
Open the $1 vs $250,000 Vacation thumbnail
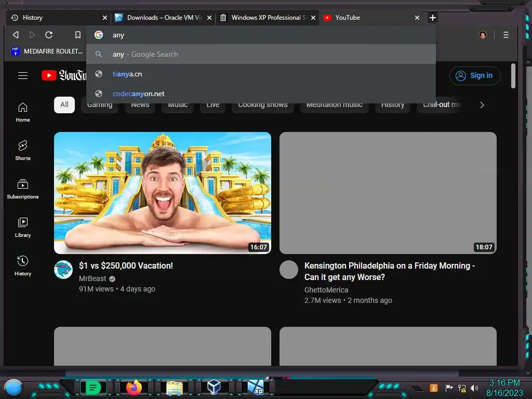click(163, 193)
